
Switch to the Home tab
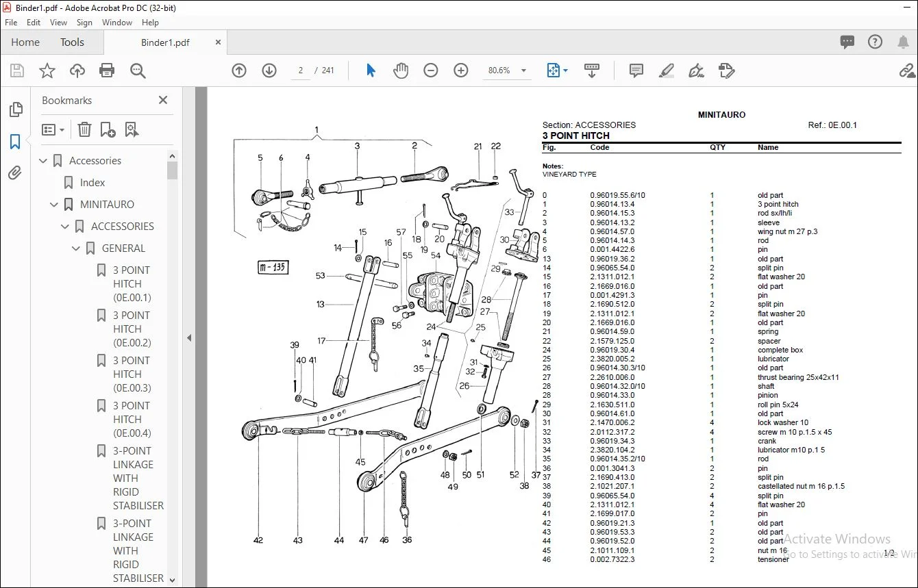25,42
